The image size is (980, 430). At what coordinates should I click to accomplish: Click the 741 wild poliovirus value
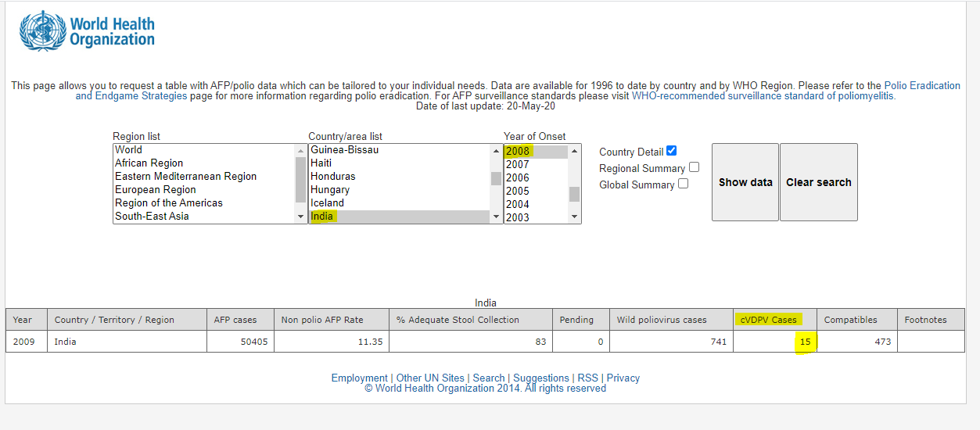click(x=719, y=342)
